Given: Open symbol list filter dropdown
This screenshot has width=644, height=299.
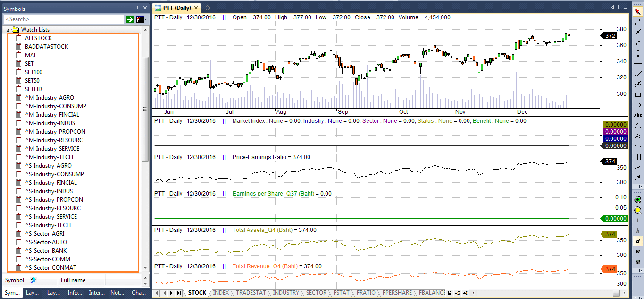Looking at the screenshot, I should (141, 19).
